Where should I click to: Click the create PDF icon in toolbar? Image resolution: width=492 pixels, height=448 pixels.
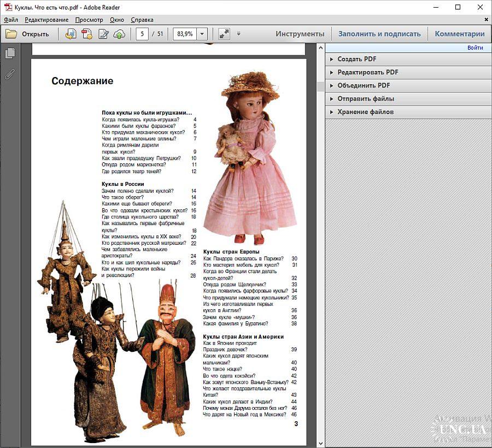[x=87, y=34]
